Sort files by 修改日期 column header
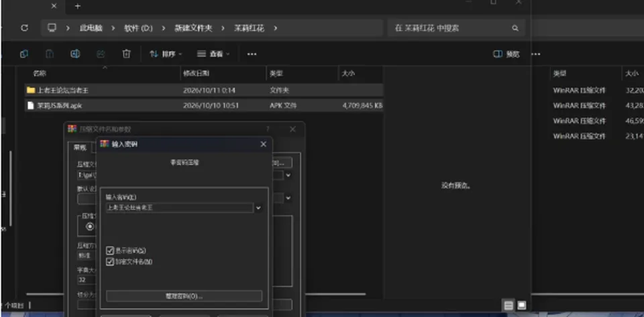 coord(197,74)
